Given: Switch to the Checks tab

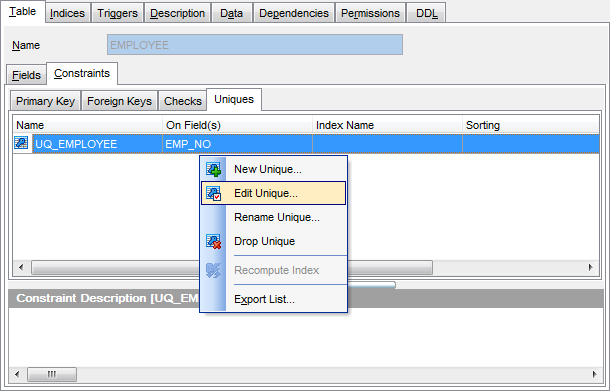Looking at the screenshot, I should (183, 101).
